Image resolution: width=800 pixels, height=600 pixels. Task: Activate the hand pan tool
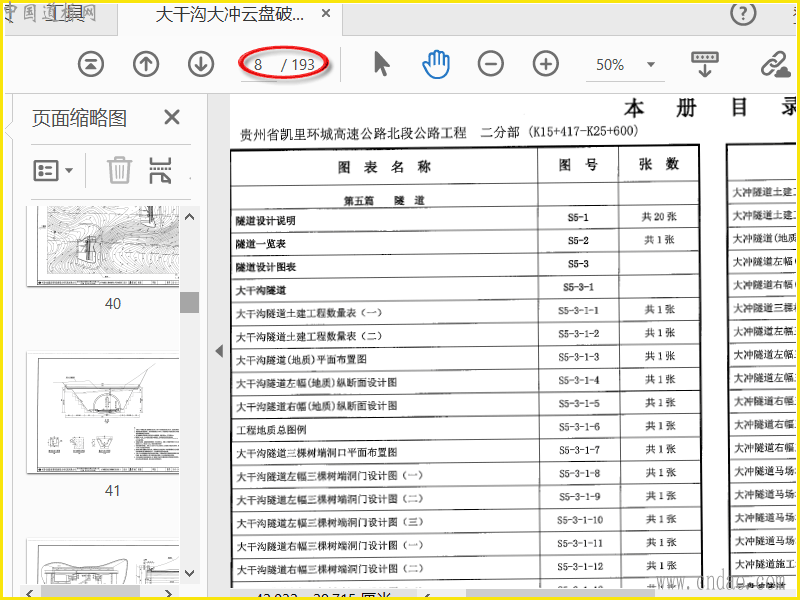[x=436, y=64]
